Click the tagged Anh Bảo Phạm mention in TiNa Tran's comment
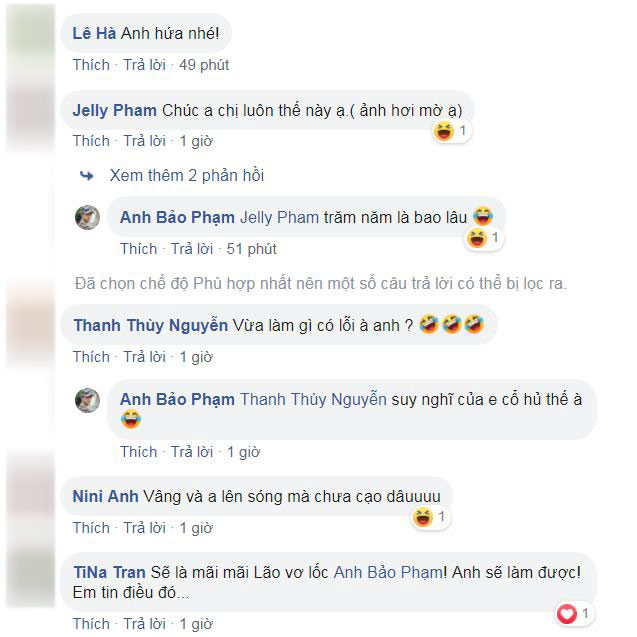This screenshot has height=637, width=637. point(388,572)
